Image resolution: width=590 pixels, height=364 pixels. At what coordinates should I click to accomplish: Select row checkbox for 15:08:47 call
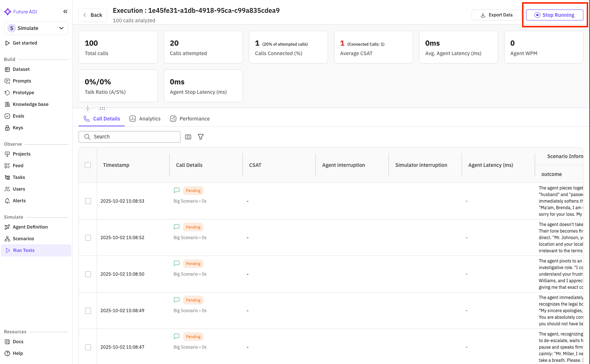pos(88,347)
